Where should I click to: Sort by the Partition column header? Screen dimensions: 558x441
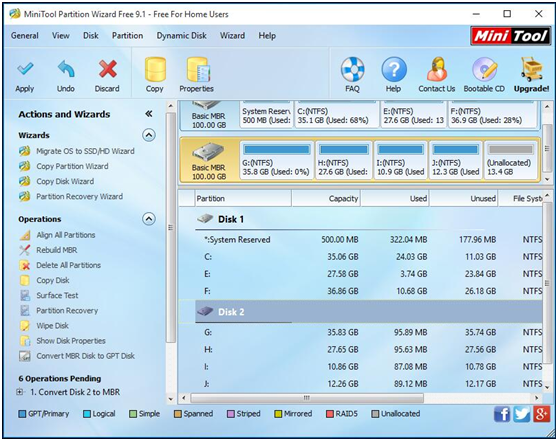tap(243, 198)
